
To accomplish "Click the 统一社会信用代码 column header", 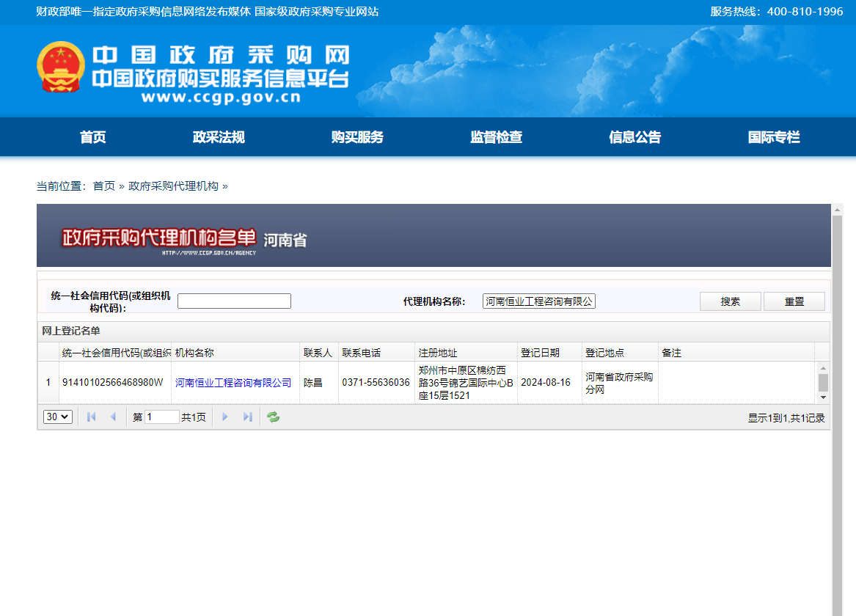I will click(115, 353).
